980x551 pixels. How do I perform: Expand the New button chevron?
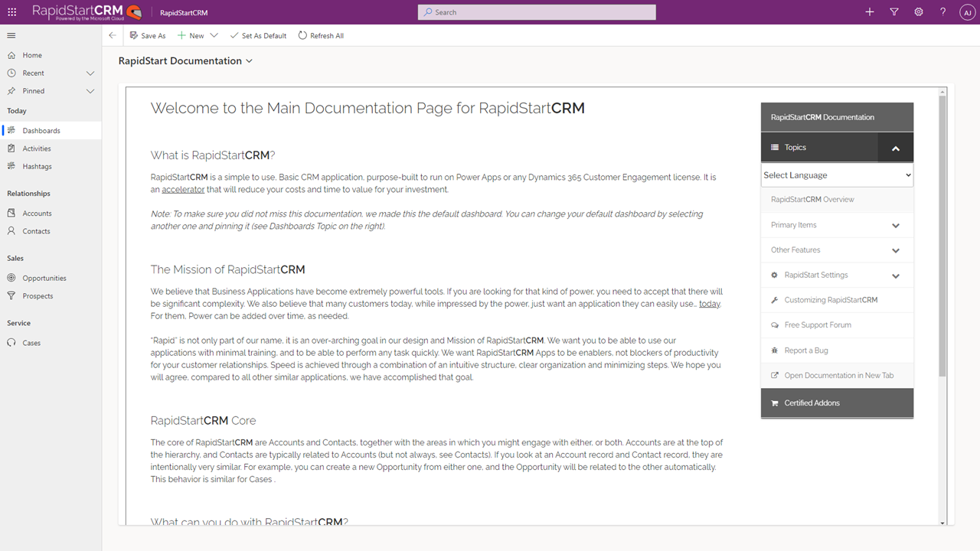214,35
